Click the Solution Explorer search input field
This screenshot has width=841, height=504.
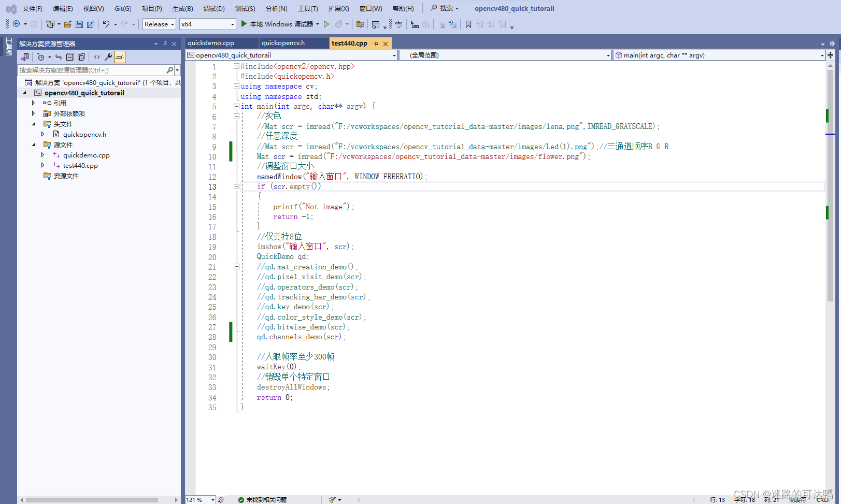pos(91,70)
